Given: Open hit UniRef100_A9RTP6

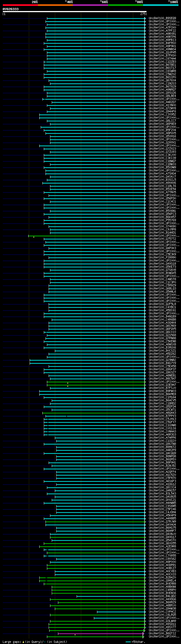Looking at the screenshot, I should [x=162, y=37].
